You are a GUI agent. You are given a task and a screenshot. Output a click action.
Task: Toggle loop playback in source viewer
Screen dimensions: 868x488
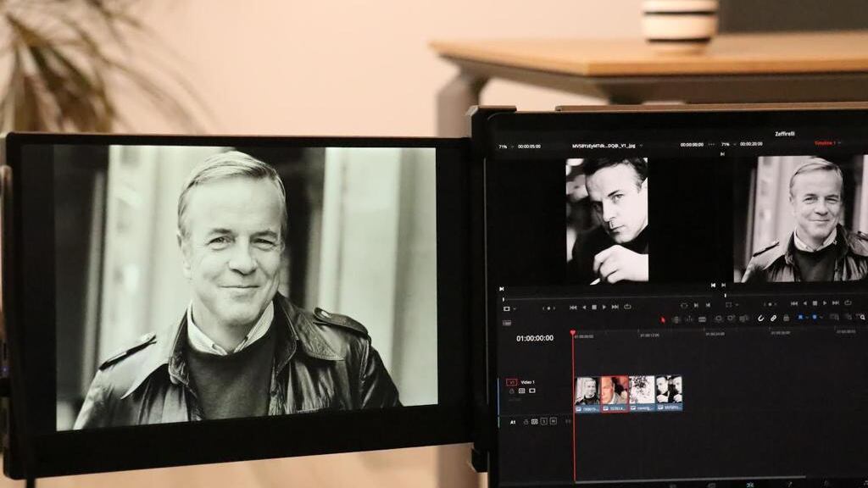coord(627,307)
